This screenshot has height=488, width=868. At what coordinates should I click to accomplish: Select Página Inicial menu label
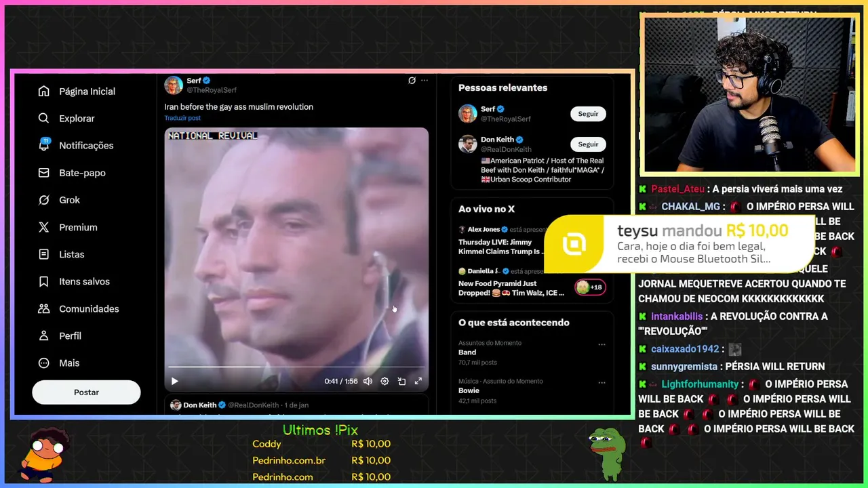click(x=87, y=91)
